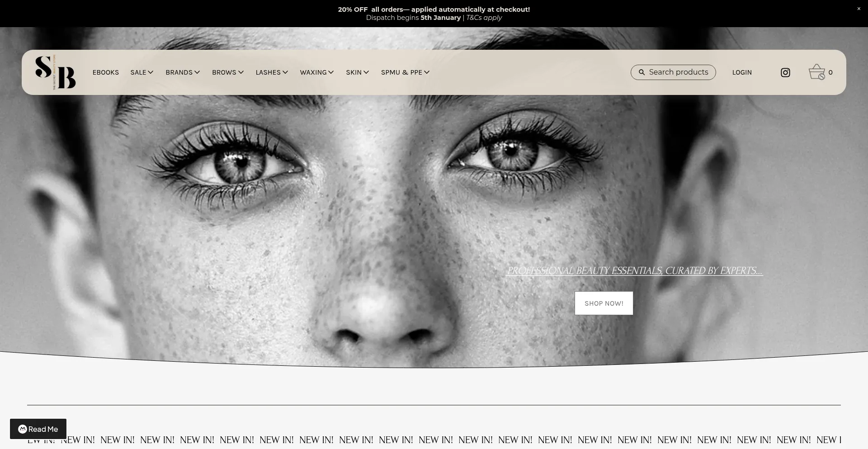The image size is (868, 449).
Task: Expand the SKIN dropdown
Action: pyautogui.click(x=357, y=72)
